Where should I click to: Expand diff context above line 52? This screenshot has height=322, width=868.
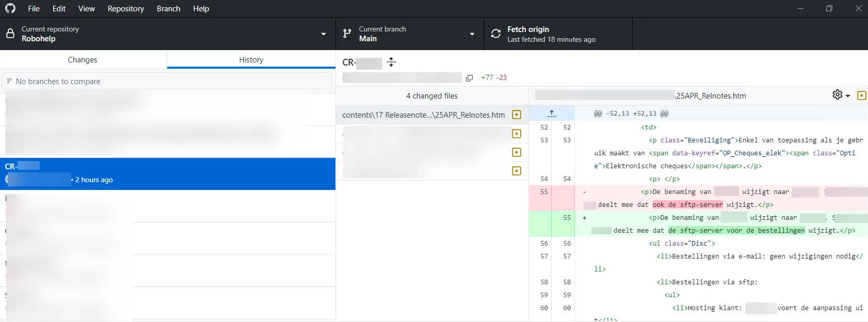tap(552, 114)
